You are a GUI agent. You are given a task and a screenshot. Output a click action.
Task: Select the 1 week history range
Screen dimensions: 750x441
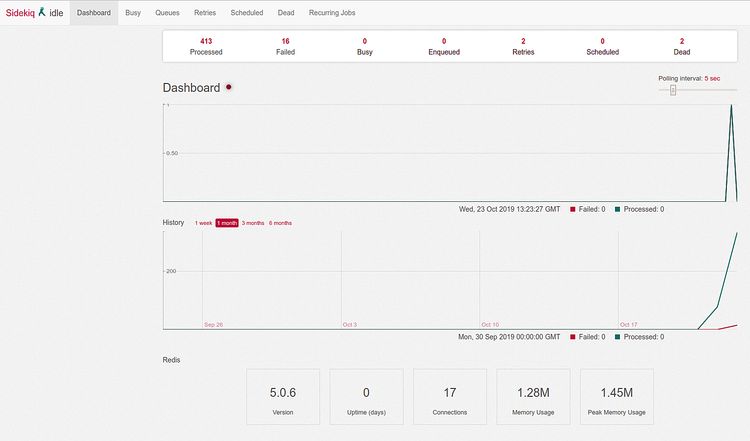tap(203, 223)
